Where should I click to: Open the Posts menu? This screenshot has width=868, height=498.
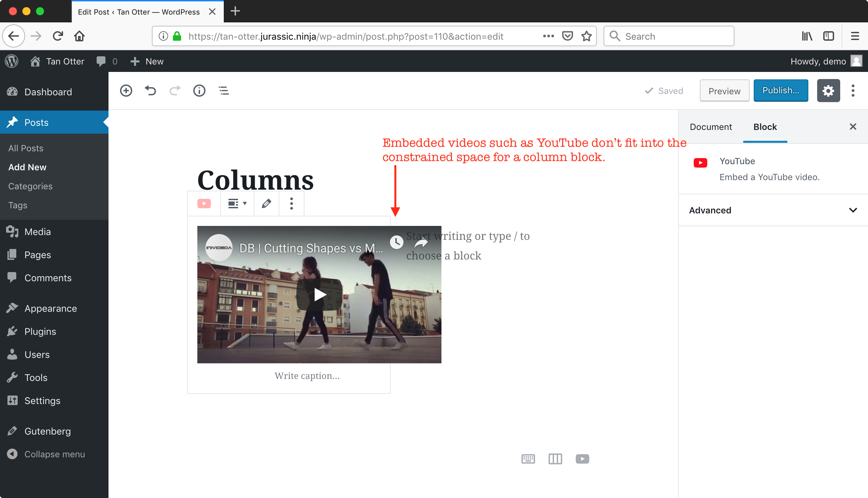click(54, 122)
